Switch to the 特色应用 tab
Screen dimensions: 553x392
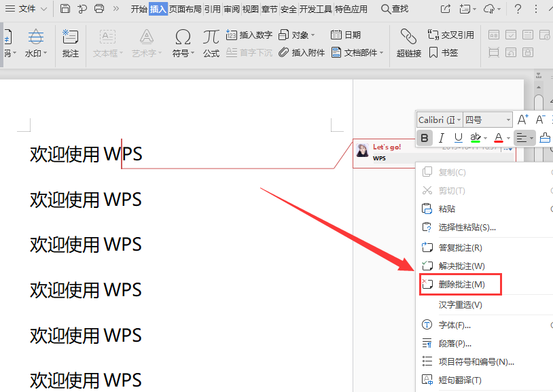pos(351,9)
